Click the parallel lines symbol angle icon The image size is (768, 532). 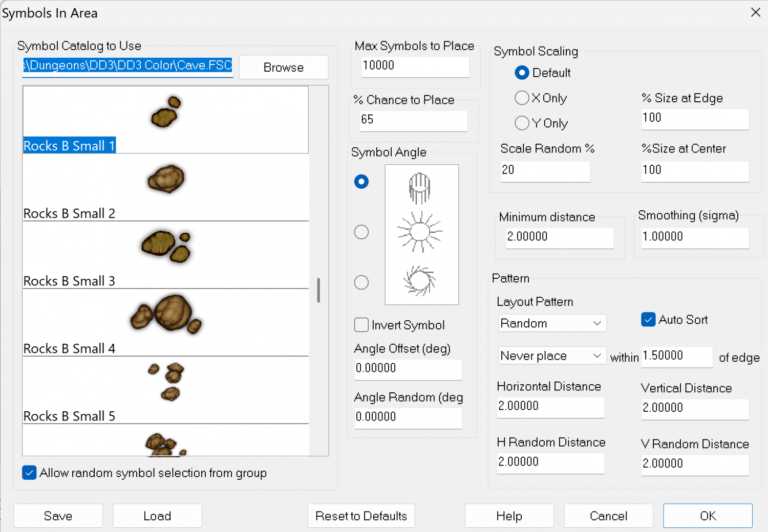tap(419, 188)
